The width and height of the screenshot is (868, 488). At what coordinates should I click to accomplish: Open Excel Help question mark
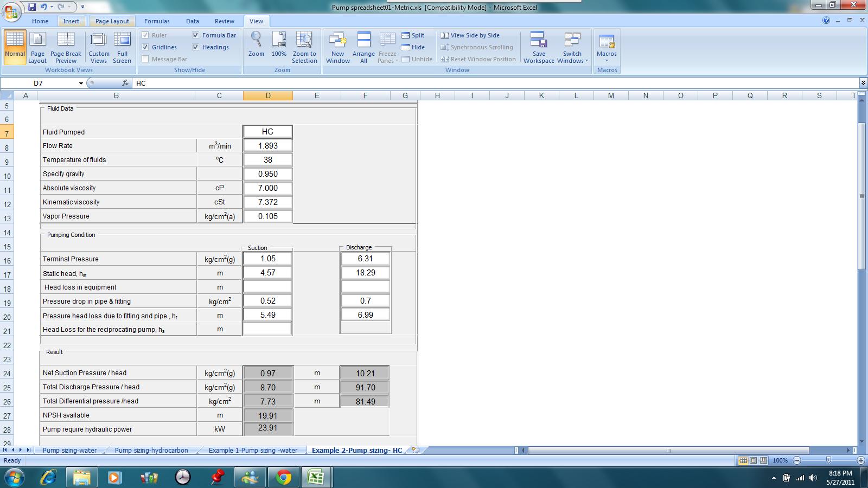tap(826, 21)
